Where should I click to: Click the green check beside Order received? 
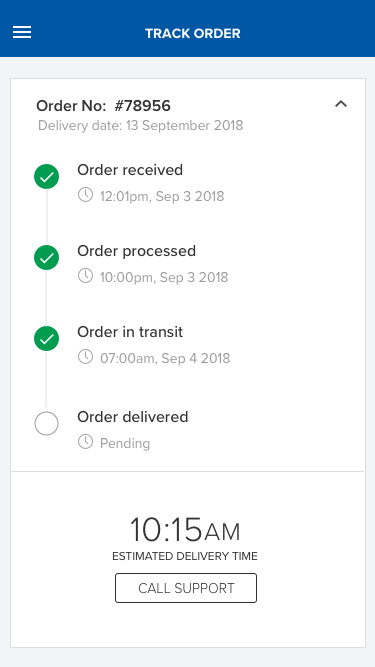pos(46,177)
